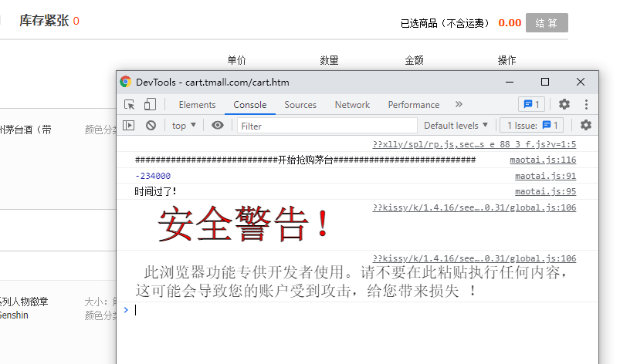Click the console Filter input field
620x364 pixels.
pyautogui.click(x=327, y=126)
